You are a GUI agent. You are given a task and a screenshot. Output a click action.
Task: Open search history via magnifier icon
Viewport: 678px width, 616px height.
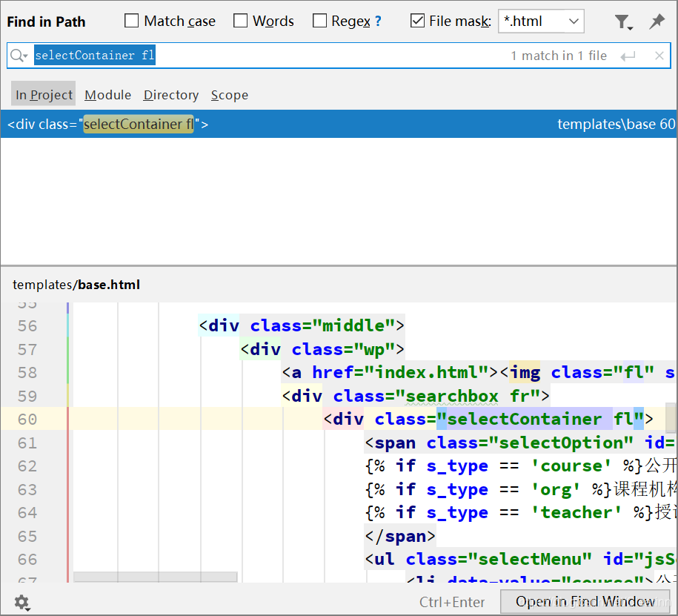point(19,56)
